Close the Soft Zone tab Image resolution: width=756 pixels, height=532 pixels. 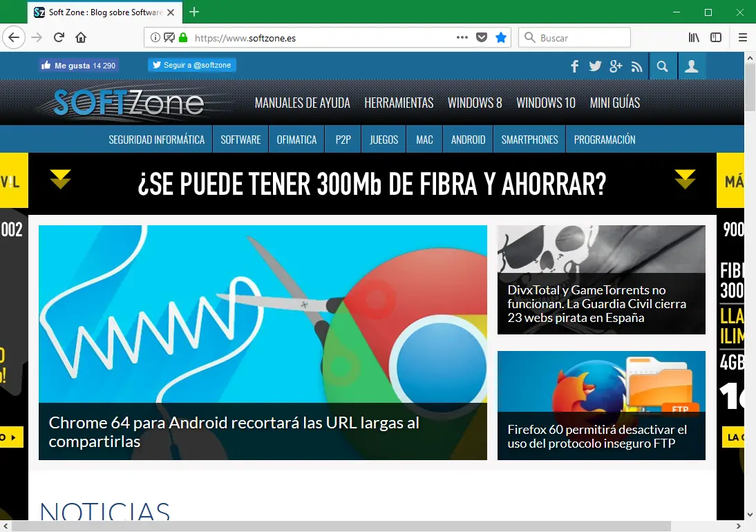point(171,12)
